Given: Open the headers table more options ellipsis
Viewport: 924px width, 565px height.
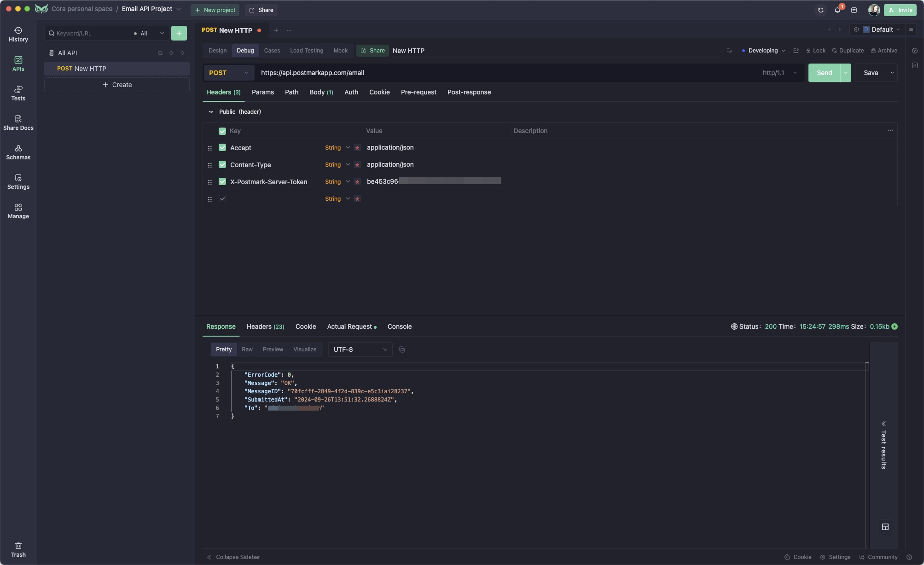Looking at the screenshot, I should (890, 131).
